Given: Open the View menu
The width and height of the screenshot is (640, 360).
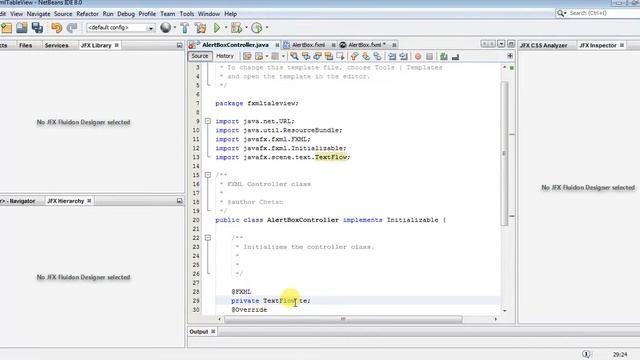Looking at the screenshot, I should 16,14.
